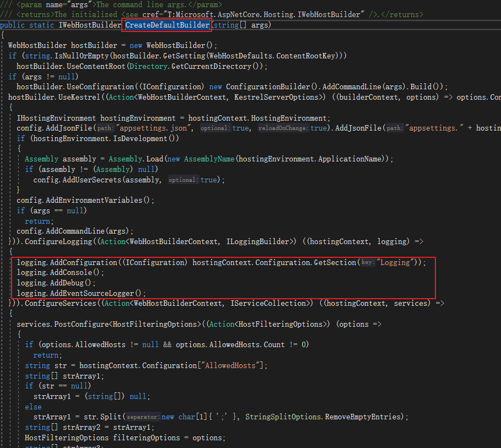Click the gutter beside the return statement

(4, 355)
